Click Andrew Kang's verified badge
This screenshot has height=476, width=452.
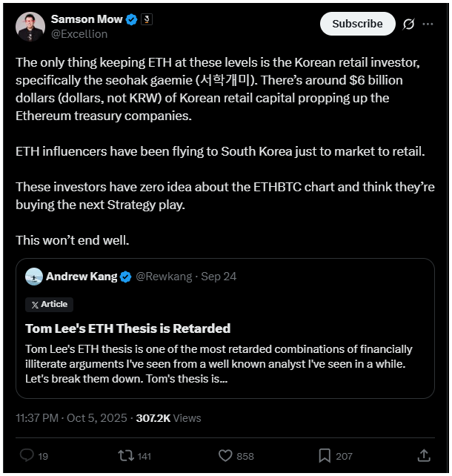(126, 277)
